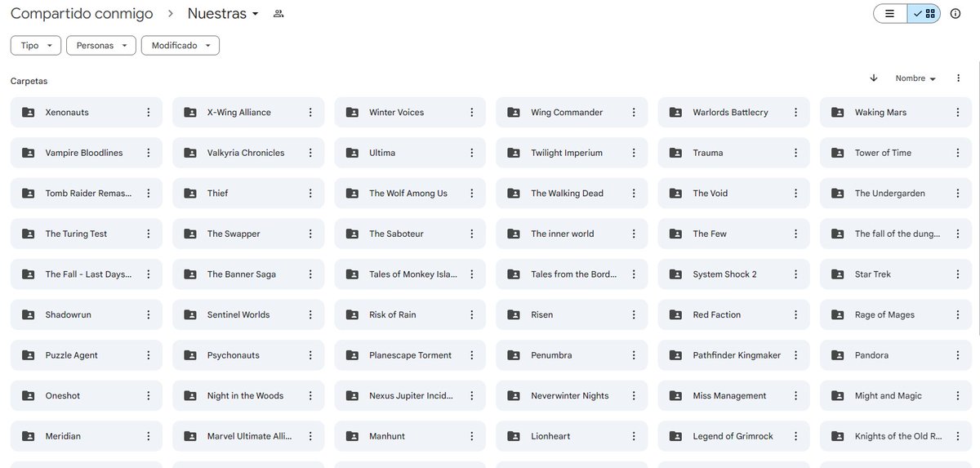Select Tales of Monkey Island folder
Viewport: 980px width, 468px height.
click(x=410, y=274)
